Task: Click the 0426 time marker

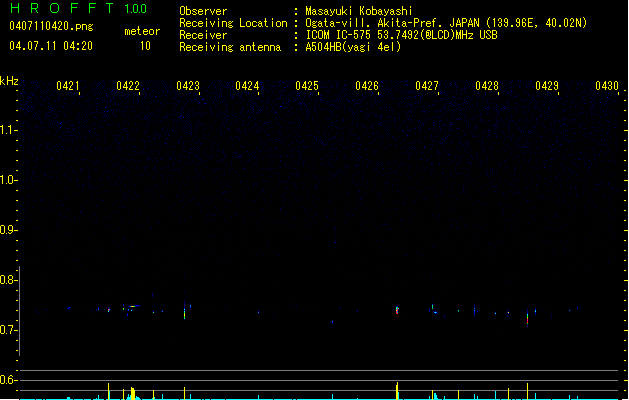Action: point(367,86)
